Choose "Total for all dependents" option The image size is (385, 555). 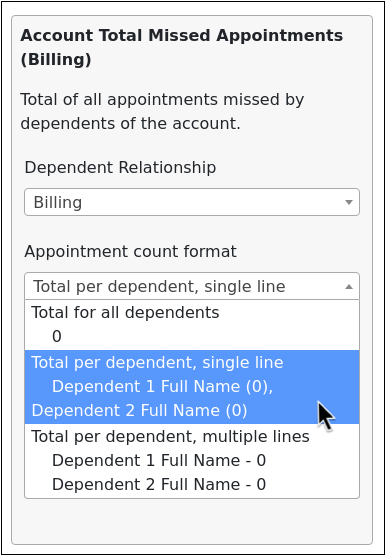(192, 325)
